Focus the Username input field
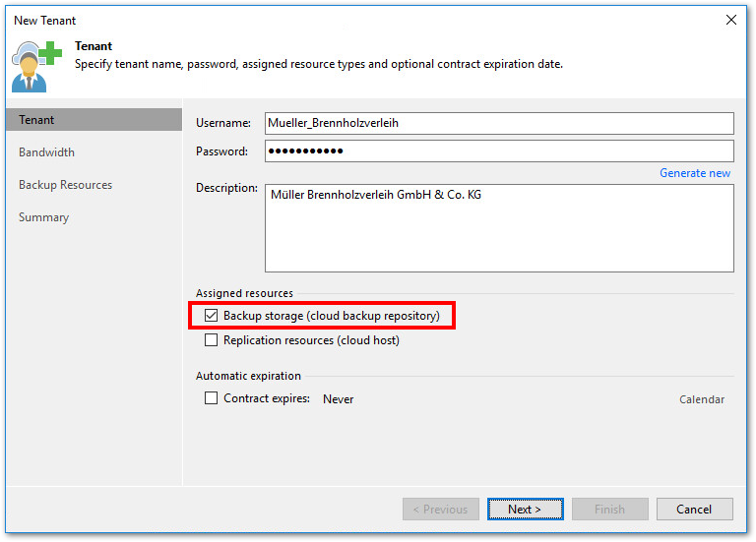Viewport: 756px width, 542px height. tap(499, 123)
